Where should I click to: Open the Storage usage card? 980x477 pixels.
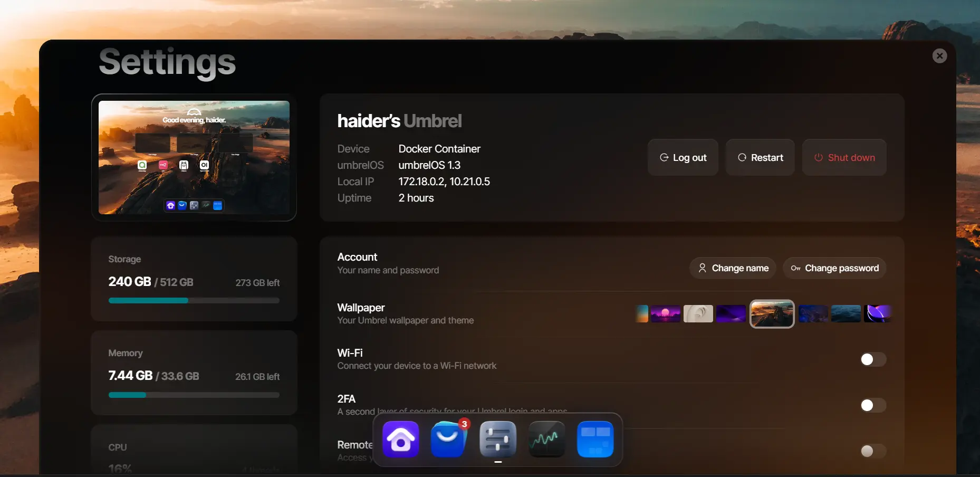point(194,279)
